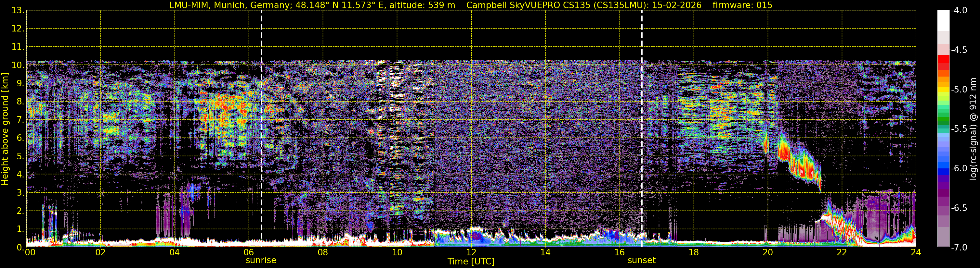The width and height of the screenshot is (980, 268).
Task: Click the height axis tick label 6
Action: [x=20, y=138]
